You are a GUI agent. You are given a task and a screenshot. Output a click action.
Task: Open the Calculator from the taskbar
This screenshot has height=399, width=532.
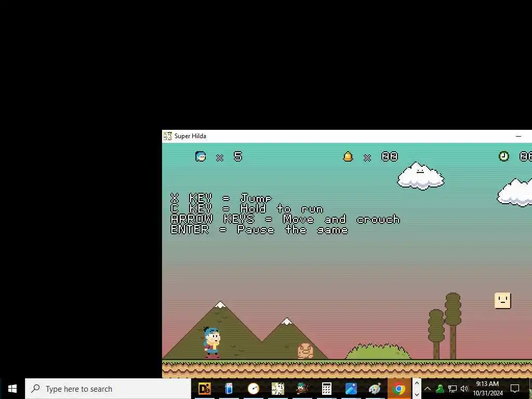(326, 389)
